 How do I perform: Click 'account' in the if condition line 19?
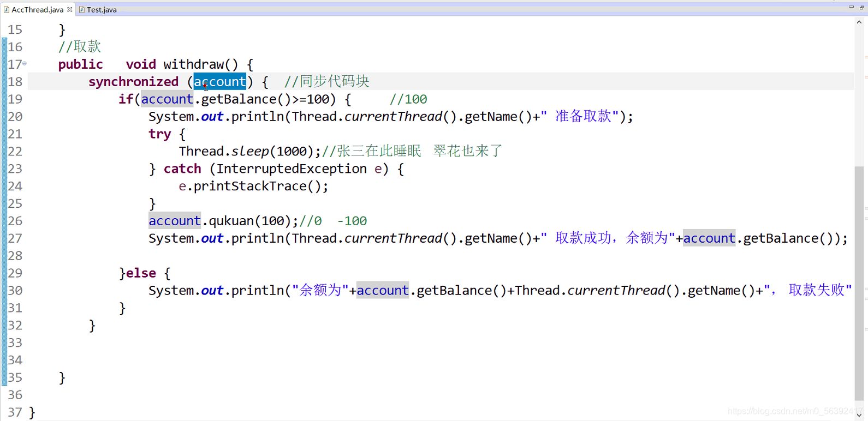click(x=167, y=99)
